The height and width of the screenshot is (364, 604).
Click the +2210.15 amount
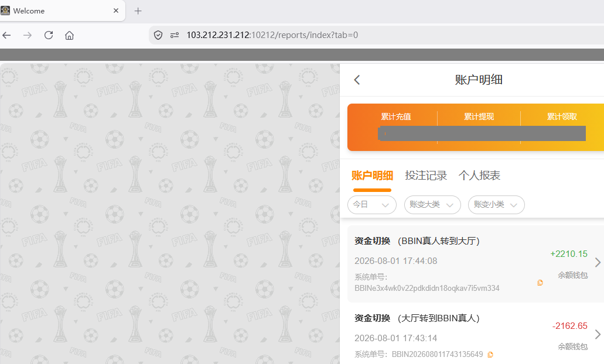(569, 254)
